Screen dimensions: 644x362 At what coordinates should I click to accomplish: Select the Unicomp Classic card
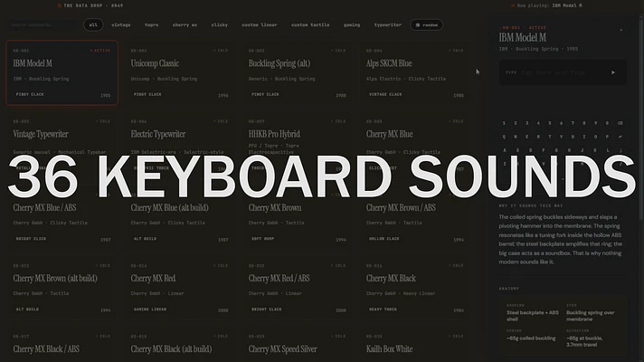(179, 72)
